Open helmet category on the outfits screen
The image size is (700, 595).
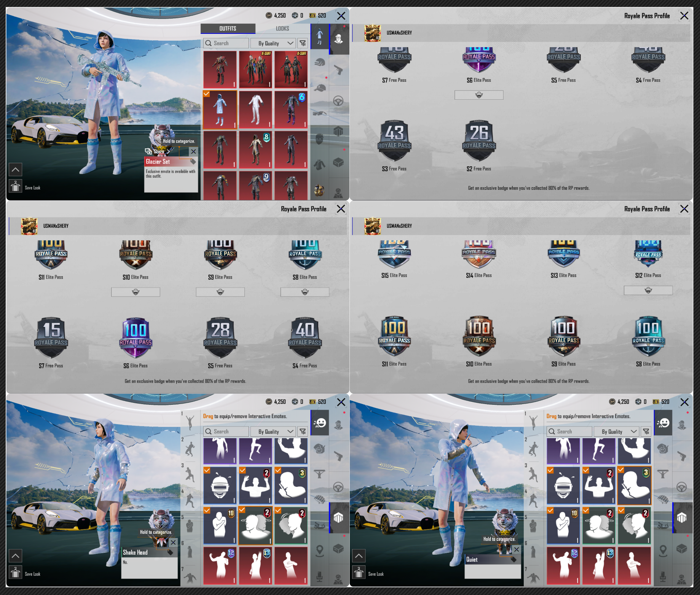coord(320,62)
